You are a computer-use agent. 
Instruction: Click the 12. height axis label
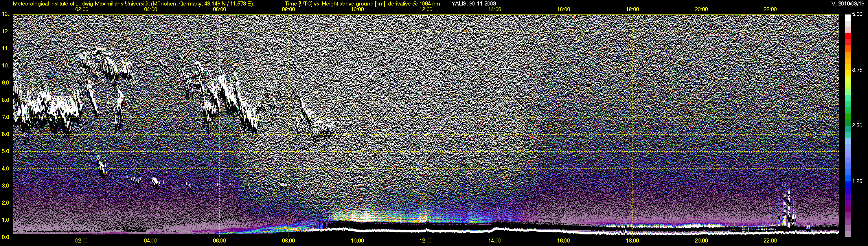(5, 31)
